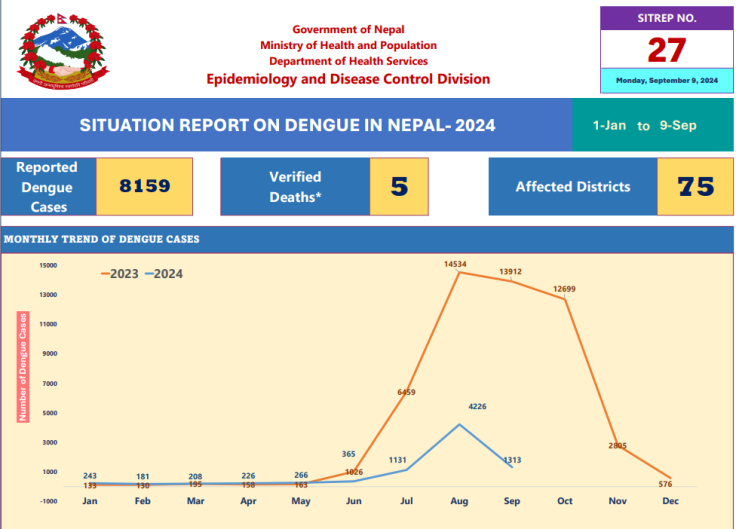Screen dimensions: 736x529
Task: Click the Aug x-axis label
Action: coord(459,501)
